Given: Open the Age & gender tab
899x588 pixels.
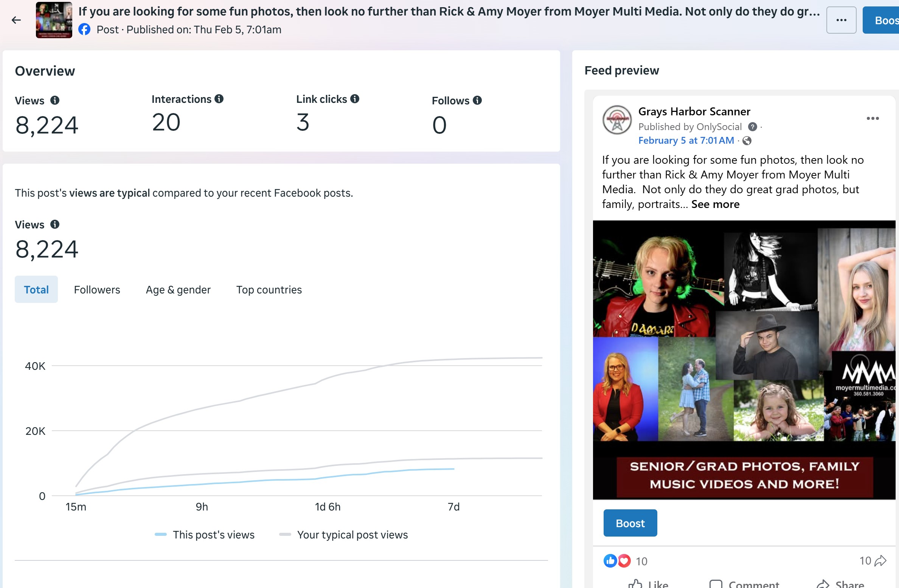Looking at the screenshot, I should tap(178, 289).
